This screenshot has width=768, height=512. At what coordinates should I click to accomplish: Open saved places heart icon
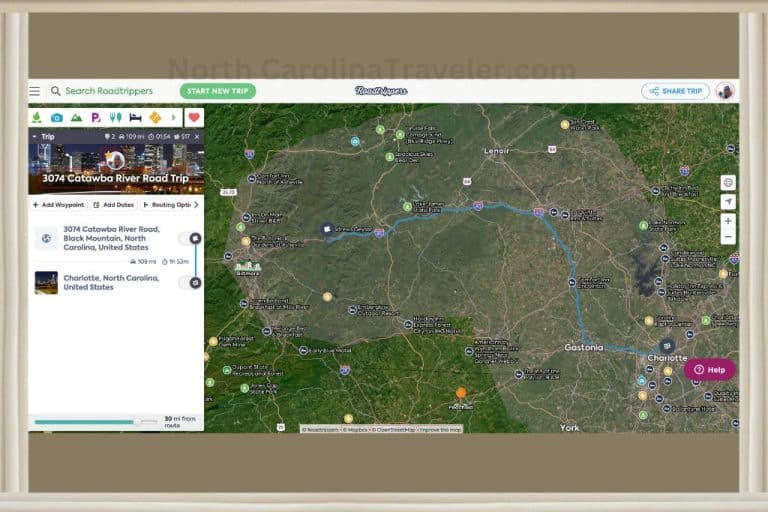click(194, 118)
